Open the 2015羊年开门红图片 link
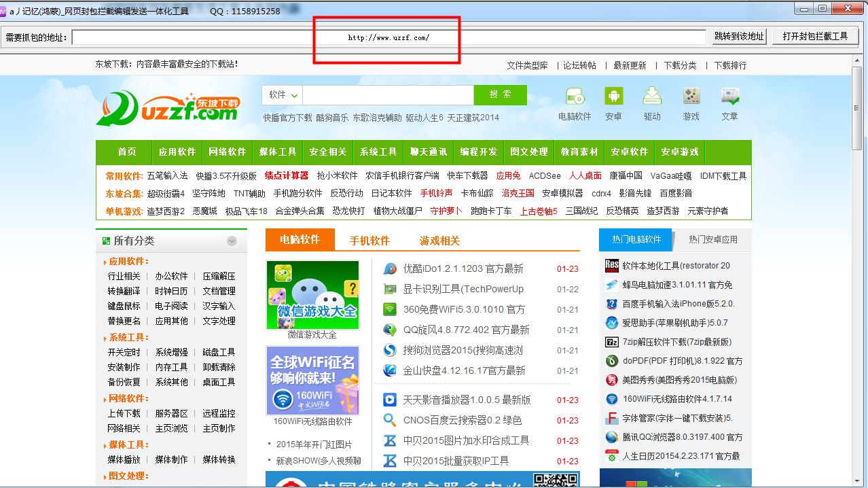Viewport: 868px width, 488px height. coord(314,445)
